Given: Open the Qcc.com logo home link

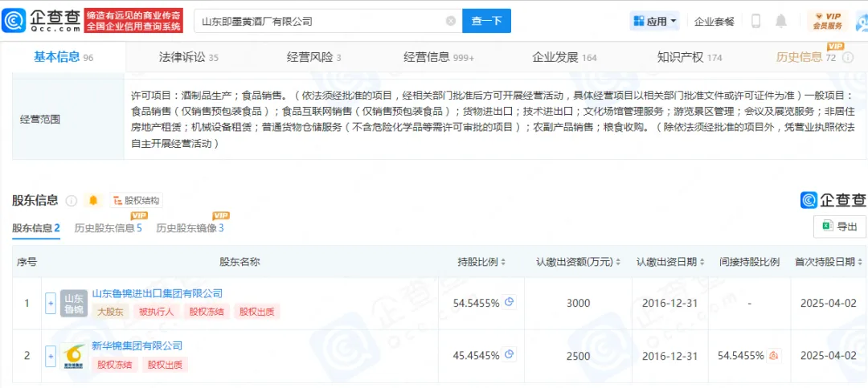Looking at the screenshot, I should (x=42, y=20).
